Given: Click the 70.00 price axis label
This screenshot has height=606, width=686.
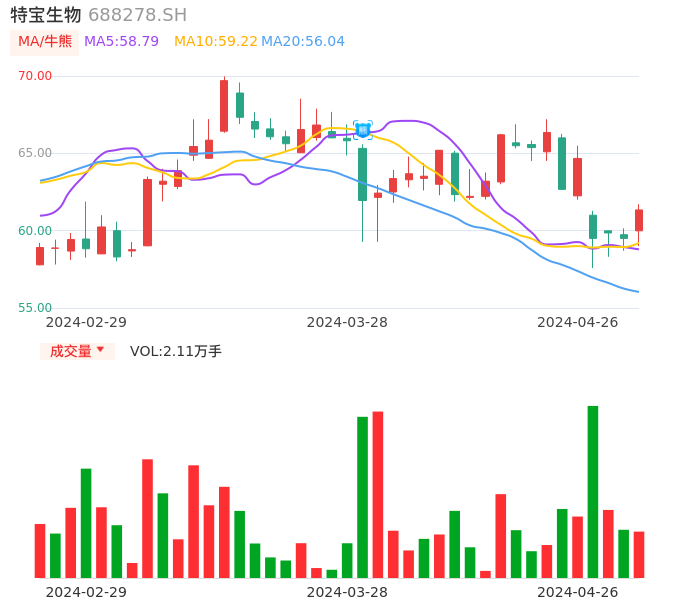Looking at the screenshot, I should click(35, 76).
